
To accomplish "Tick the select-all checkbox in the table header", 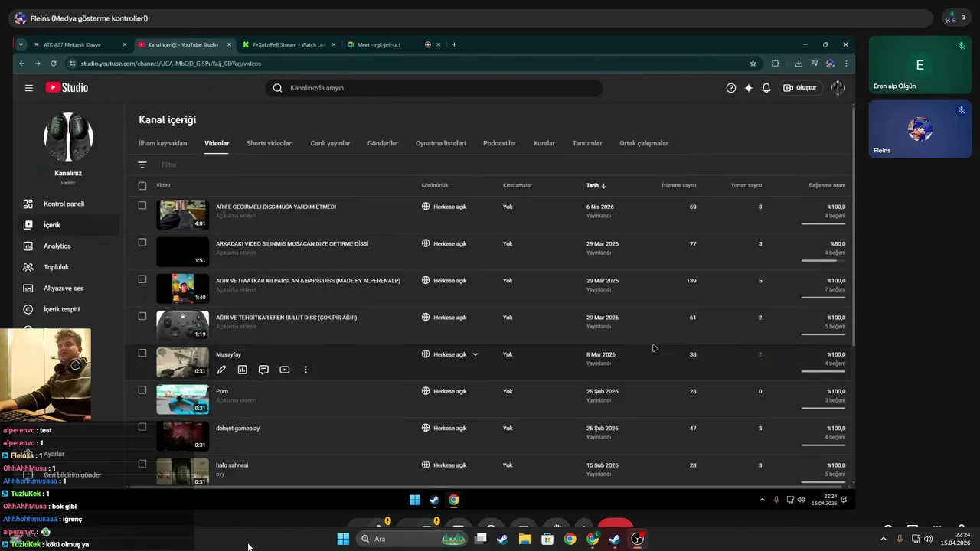I will [142, 186].
